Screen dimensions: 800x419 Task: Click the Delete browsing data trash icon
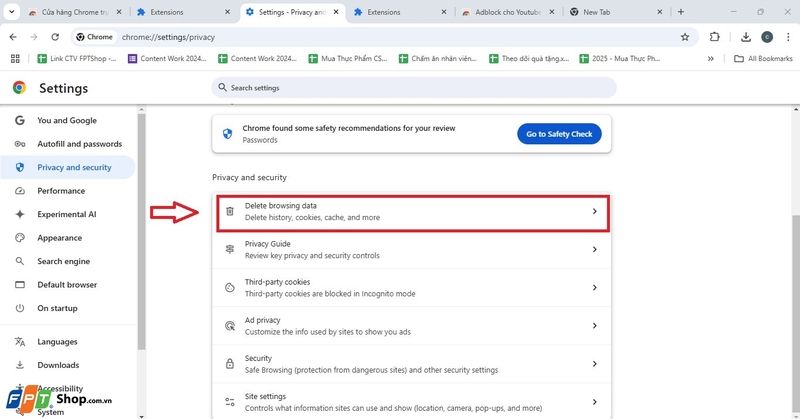(x=230, y=211)
